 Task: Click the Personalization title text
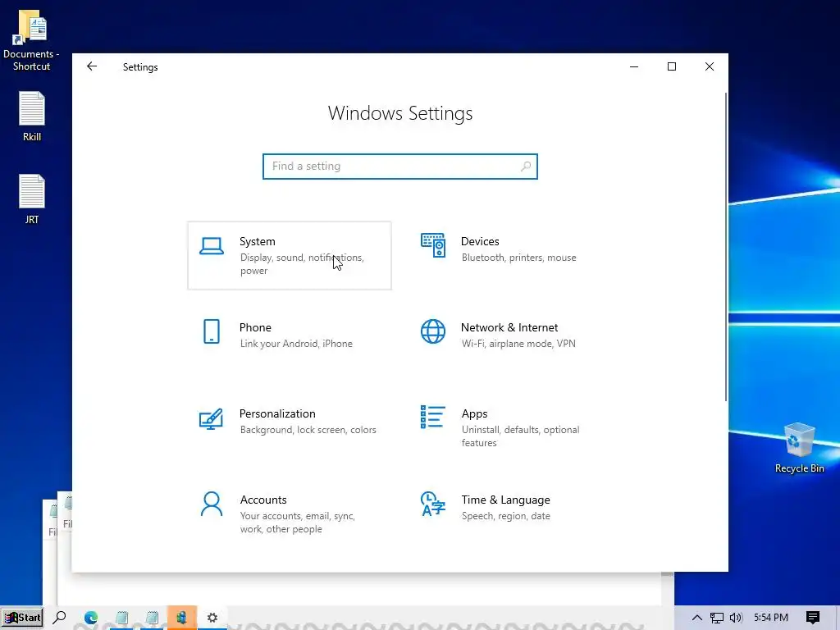(277, 413)
